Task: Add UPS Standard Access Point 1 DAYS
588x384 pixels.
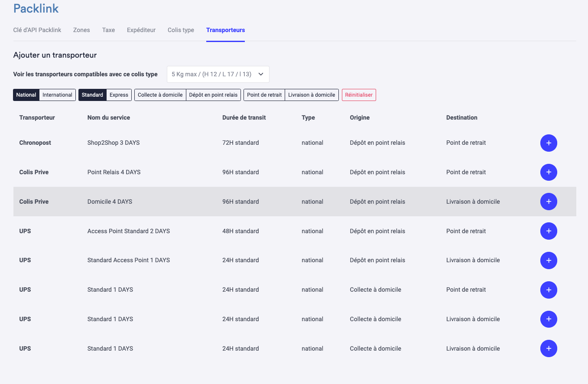Action: click(549, 260)
